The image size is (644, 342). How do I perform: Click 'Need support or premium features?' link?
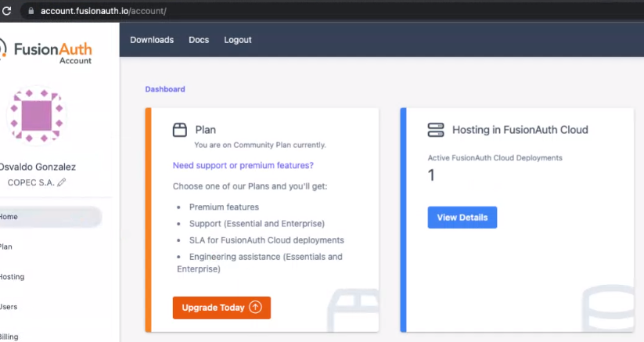click(x=243, y=165)
